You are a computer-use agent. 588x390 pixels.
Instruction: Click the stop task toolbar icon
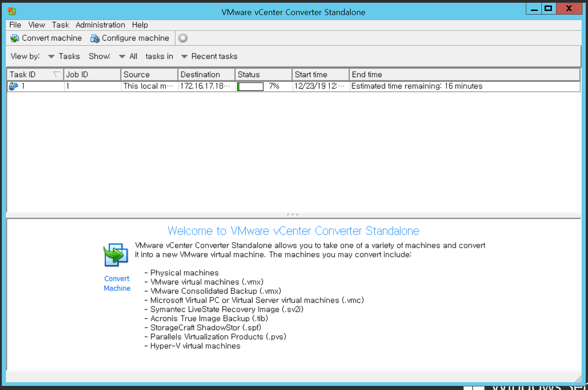[183, 38]
